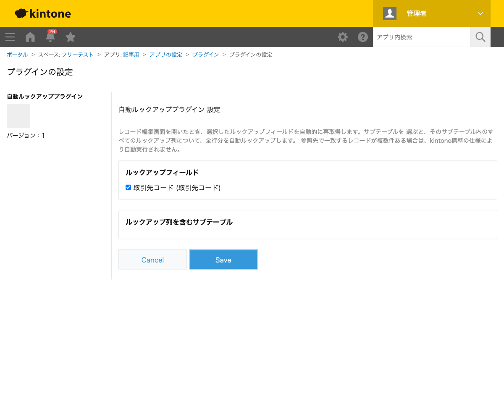The width and height of the screenshot is (504, 420).
Task: Open the help question mark icon
Action: [363, 37]
